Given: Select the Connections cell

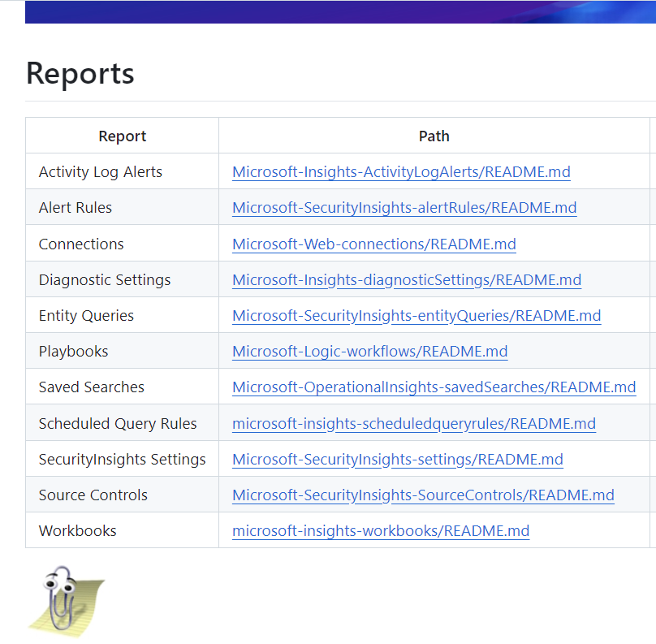Looking at the screenshot, I should 122,243.
